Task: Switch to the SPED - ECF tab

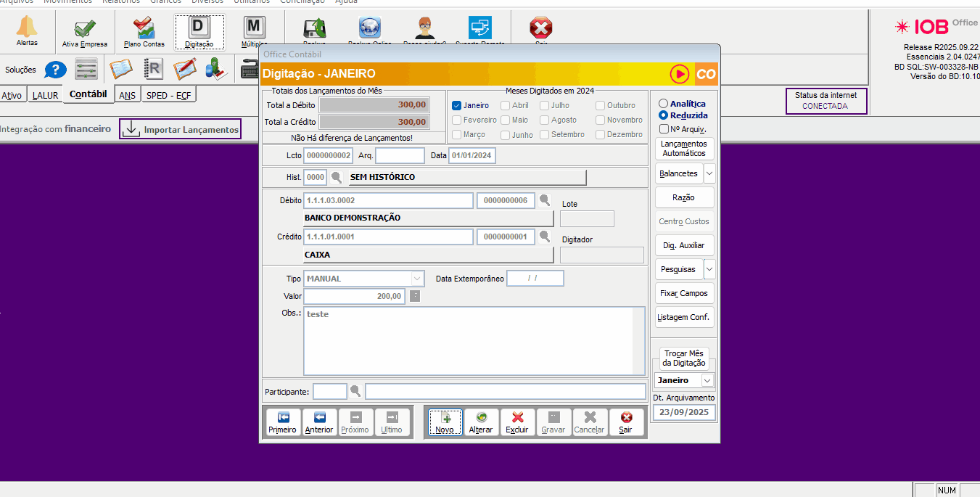Action: [x=168, y=95]
